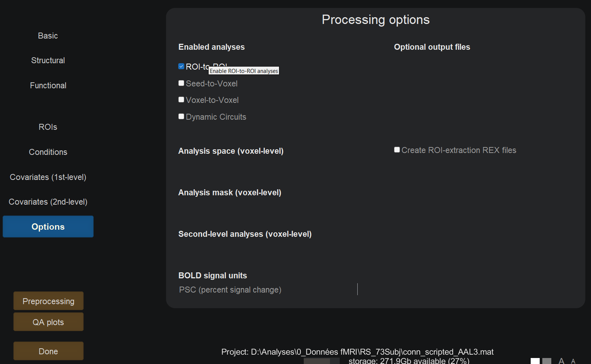Enable Seed-to-Voxel analyses

point(181,83)
